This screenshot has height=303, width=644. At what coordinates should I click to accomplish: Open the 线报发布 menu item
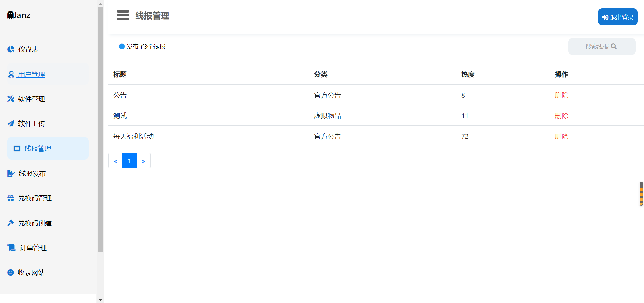[x=32, y=174]
